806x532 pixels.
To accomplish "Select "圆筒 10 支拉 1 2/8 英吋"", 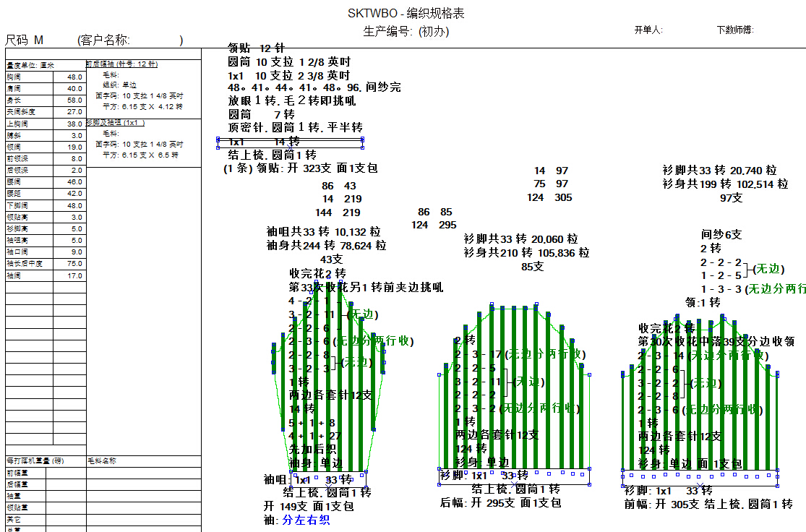I will pos(289,61).
